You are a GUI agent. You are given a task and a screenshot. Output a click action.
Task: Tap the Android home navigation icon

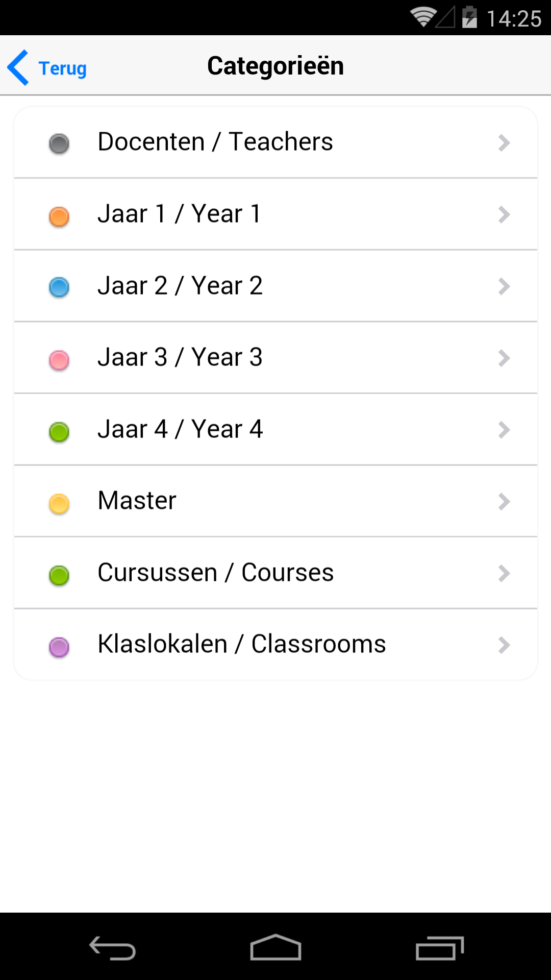coord(275,947)
